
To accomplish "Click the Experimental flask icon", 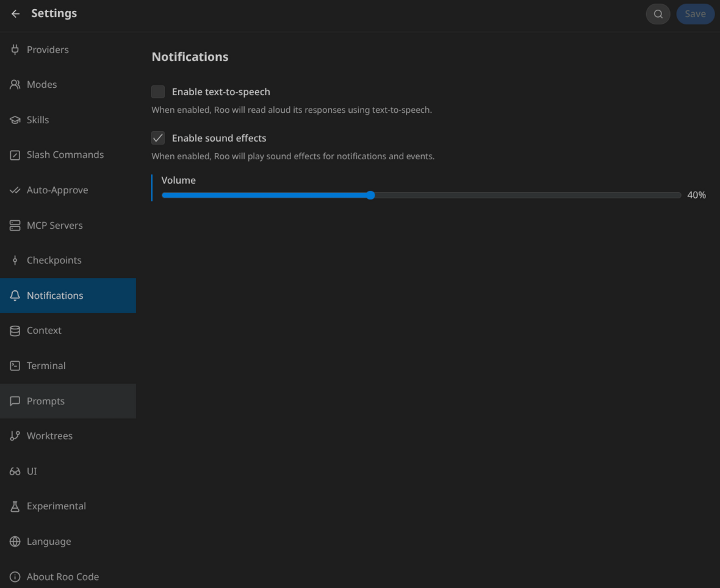I will (15, 506).
